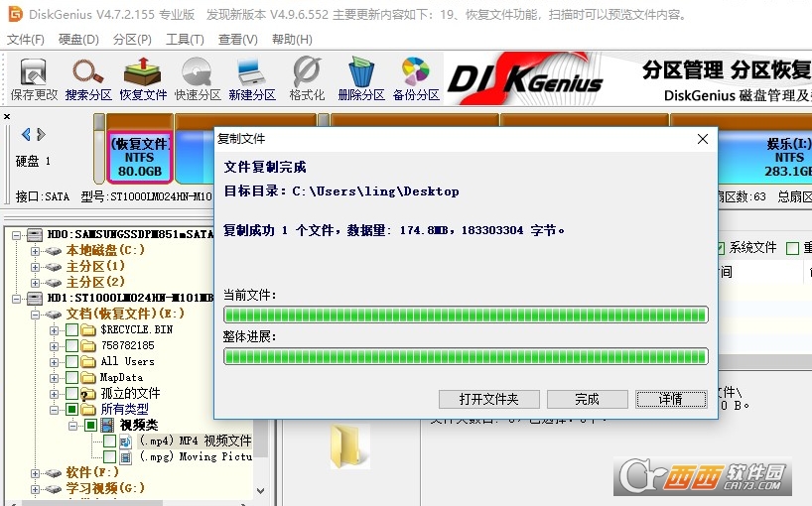Click the drive icon for 软件(F:)

click(x=54, y=473)
